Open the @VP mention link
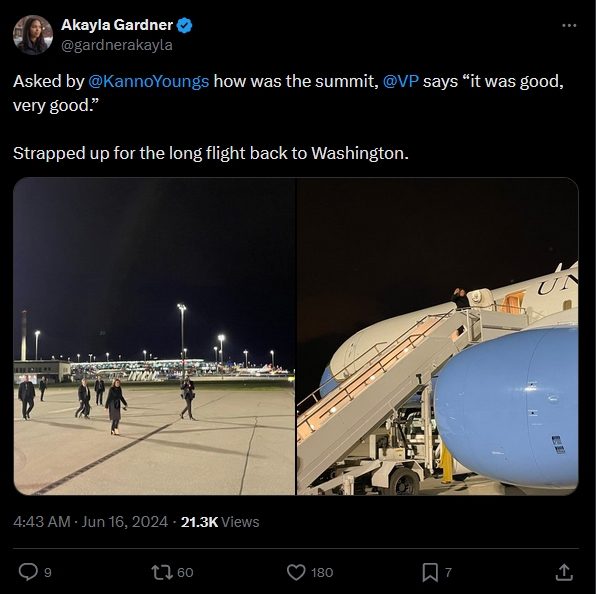 pyautogui.click(x=401, y=81)
